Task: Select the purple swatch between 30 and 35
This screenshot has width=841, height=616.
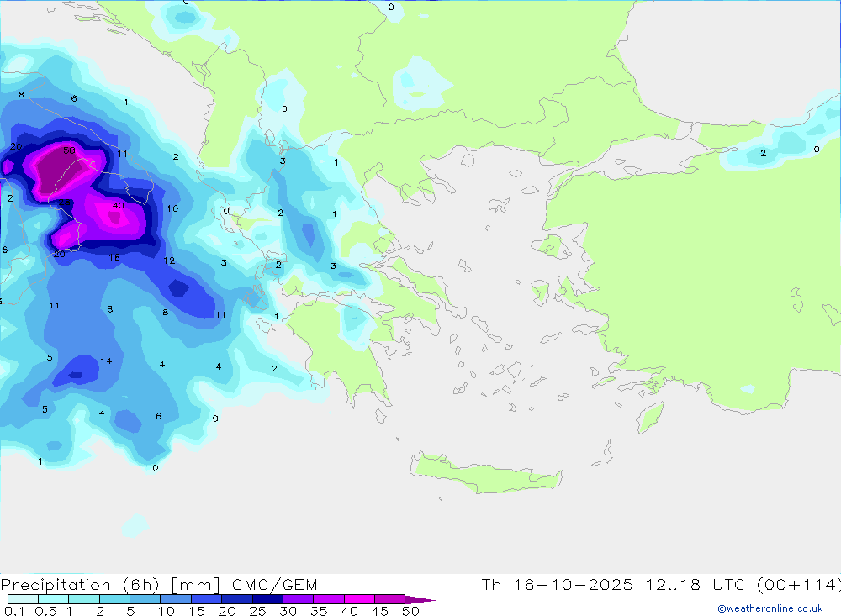Action: click(298, 599)
